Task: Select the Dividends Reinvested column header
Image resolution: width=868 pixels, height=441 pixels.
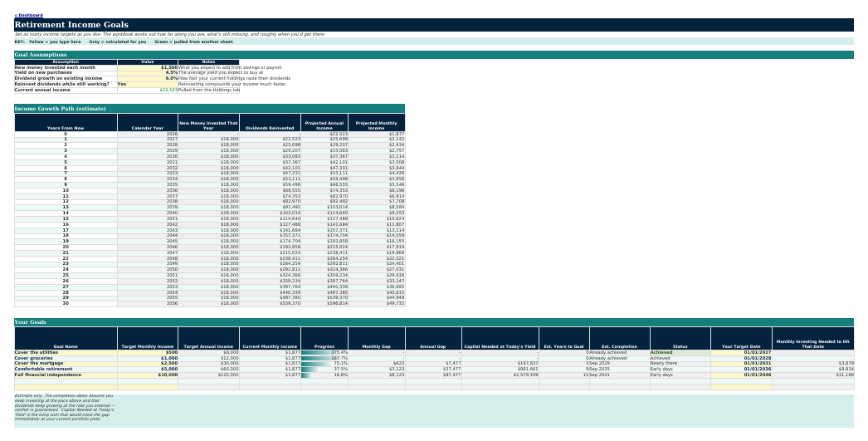Action: pyautogui.click(x=271, y=122)
